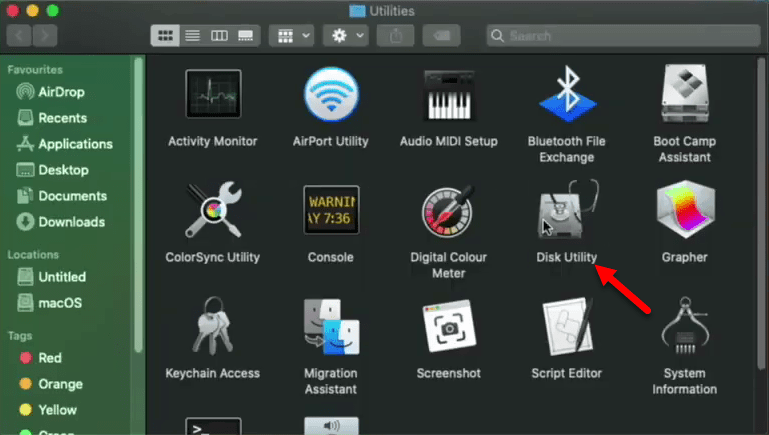Open Downloads in the sidebar

pos(60,222)
